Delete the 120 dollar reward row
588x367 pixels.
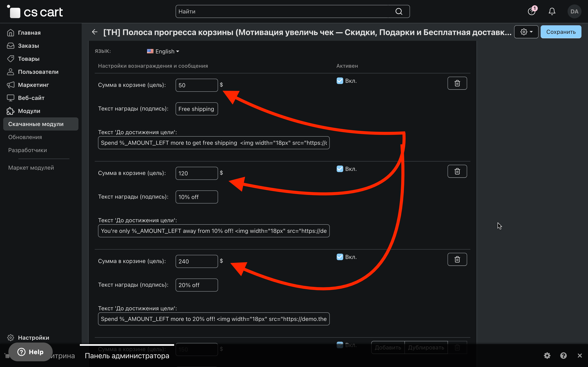tap(457, 171)
